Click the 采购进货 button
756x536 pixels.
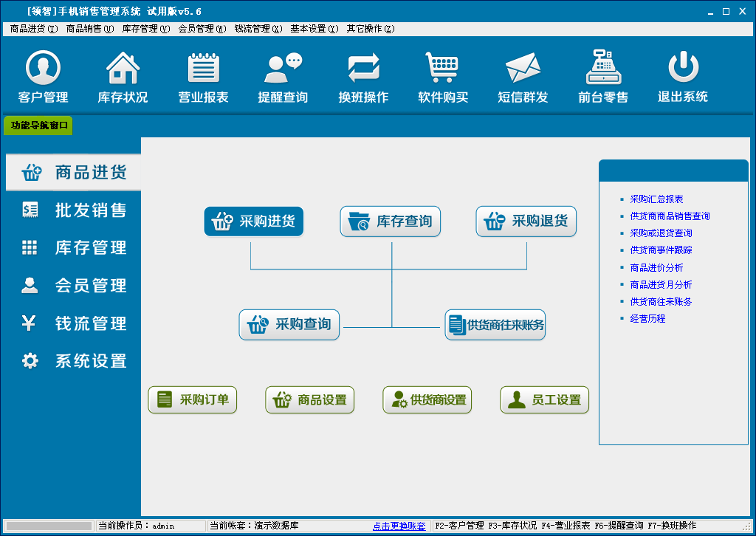[x=254, y=221]
